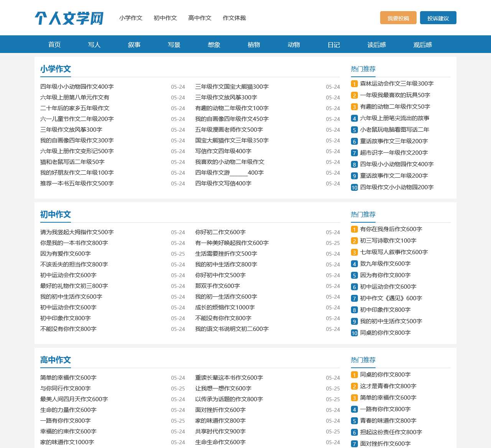Select 写景 in the blue navigation bar
491x448 pixels.
pyautogui.click(x=174, y=45)
